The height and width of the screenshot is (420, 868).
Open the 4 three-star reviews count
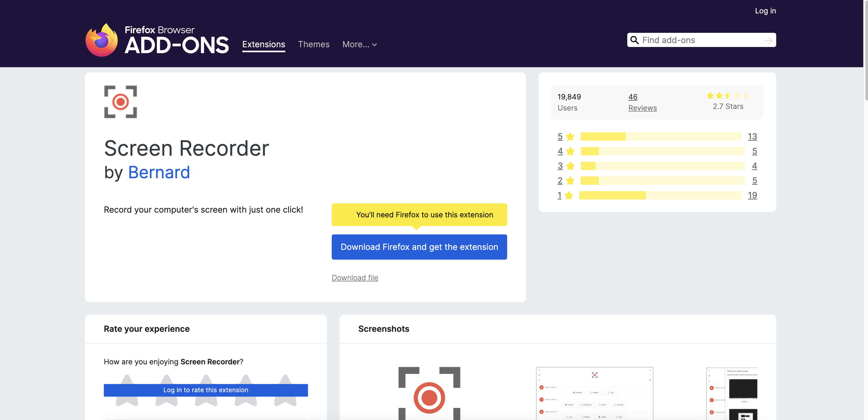(x=754, y=166)
